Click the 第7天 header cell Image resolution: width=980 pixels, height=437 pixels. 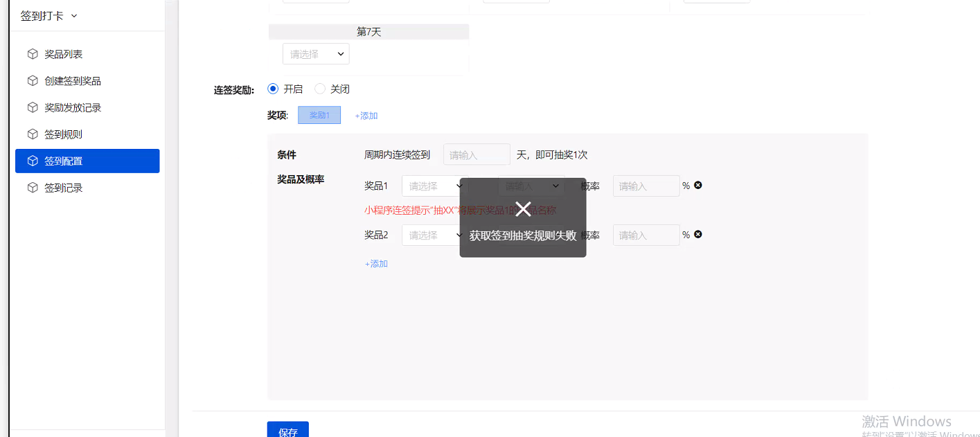(368, 32)
